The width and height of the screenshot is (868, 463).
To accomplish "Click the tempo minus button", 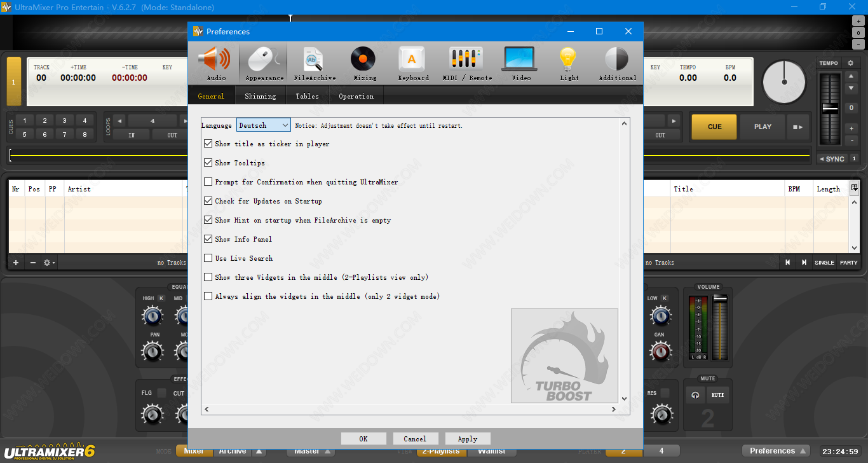I will (852, 140).
